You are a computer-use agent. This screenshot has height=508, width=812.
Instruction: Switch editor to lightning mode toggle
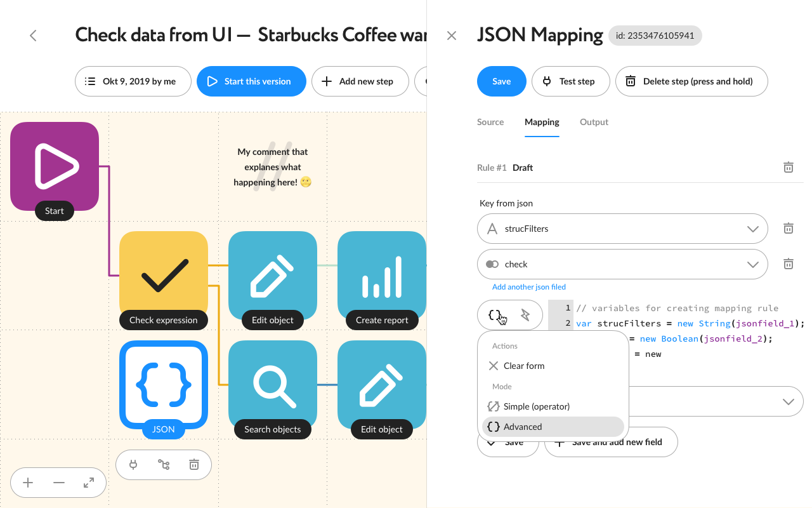point(525,315)
